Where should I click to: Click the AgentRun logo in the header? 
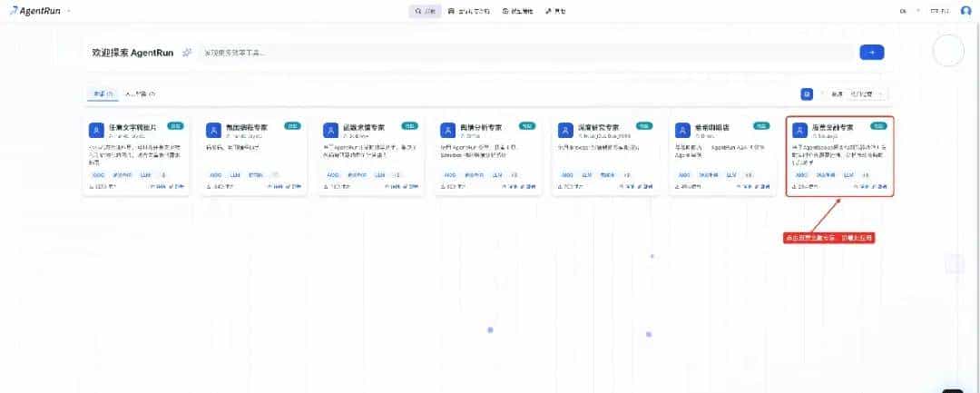35,11
